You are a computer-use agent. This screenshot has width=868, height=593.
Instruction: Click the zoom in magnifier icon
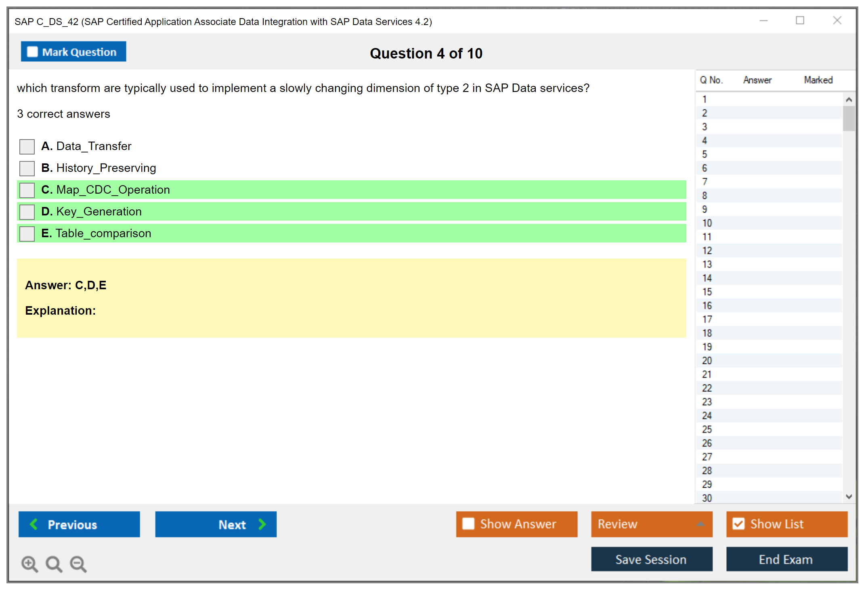click(29, 564)
